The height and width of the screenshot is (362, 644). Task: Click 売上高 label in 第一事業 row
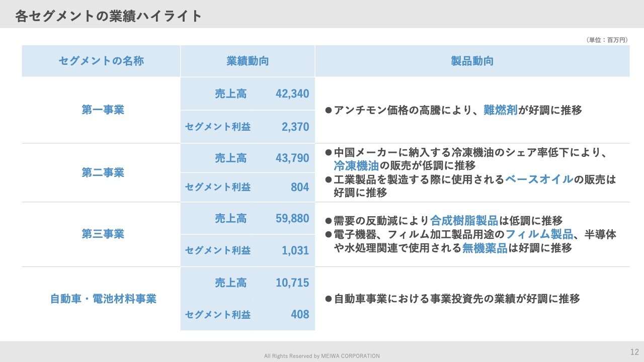tap(231, 94)
